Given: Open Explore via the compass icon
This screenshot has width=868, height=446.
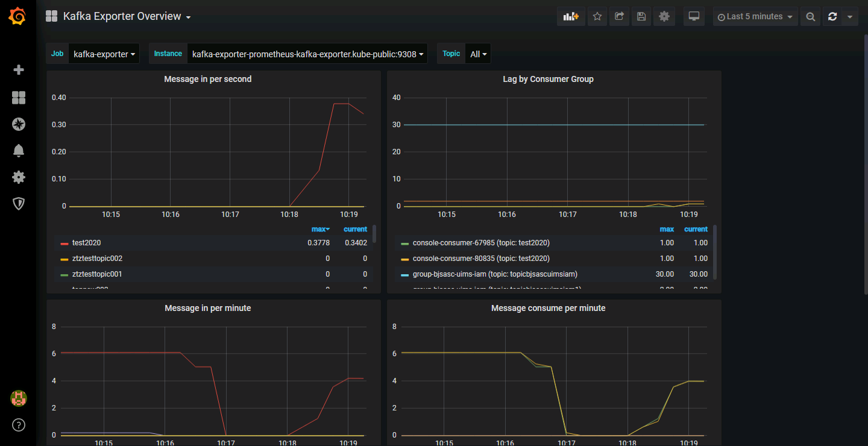Looking at the screenshot, I should pos(19,124).
